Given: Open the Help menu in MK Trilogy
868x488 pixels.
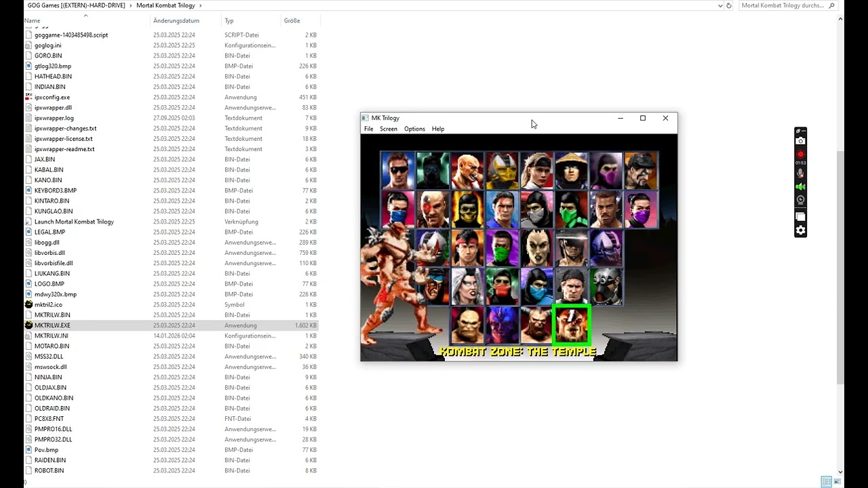Looking at the screenshot, I should tap(438, 129).
